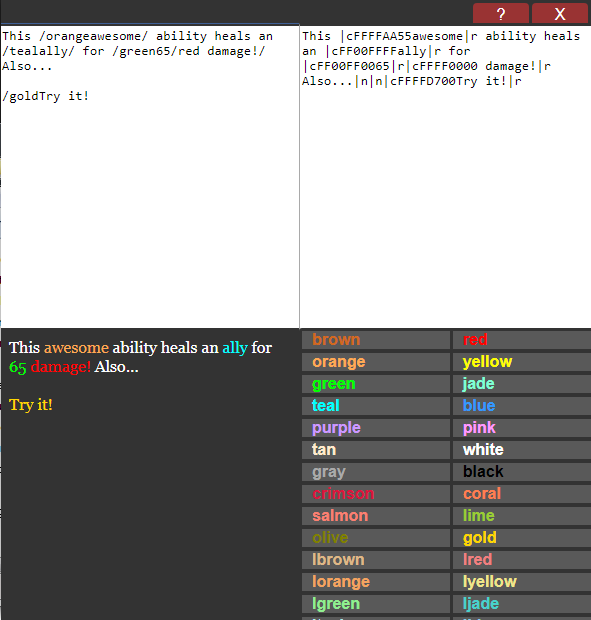Image resolution: width=591 pixels, height=620 pixels.
Task: Apply the lyellow light yellow color
Action: 522,582
